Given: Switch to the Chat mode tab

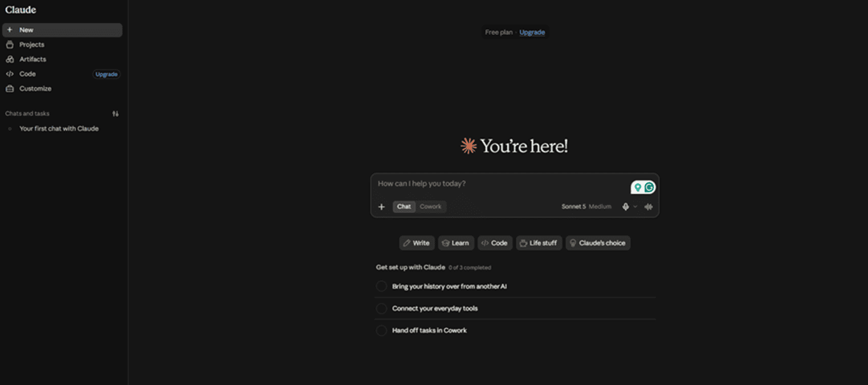Looking at the screenshot, I should point(404,207).
